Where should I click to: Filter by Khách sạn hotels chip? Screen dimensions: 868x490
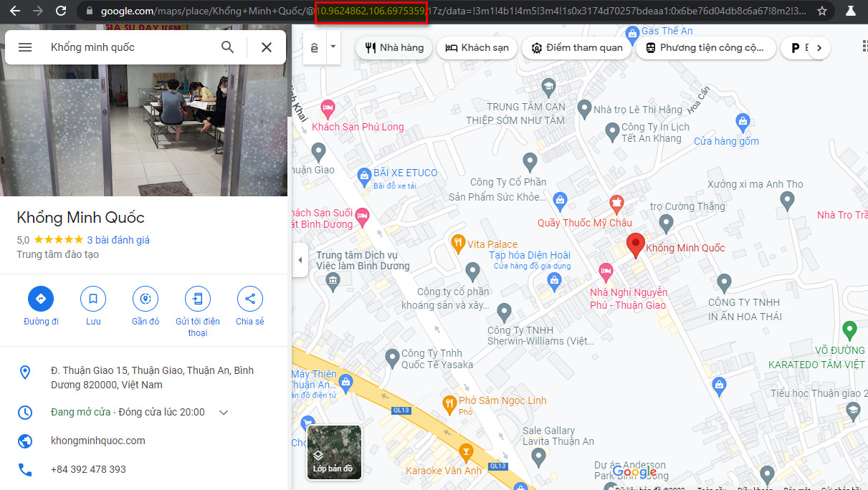477,48
